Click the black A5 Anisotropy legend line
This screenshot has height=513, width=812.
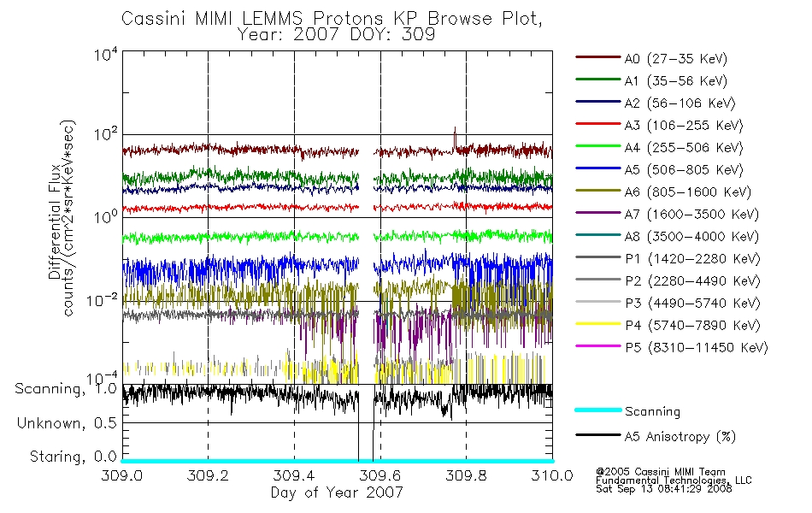[x=598, y=434]
